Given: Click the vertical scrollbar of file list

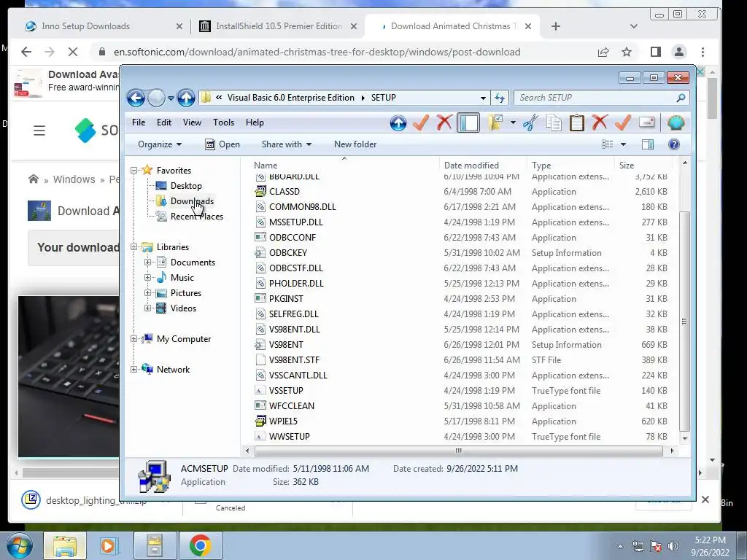Looking at the screenshot, I should (684, 322).
